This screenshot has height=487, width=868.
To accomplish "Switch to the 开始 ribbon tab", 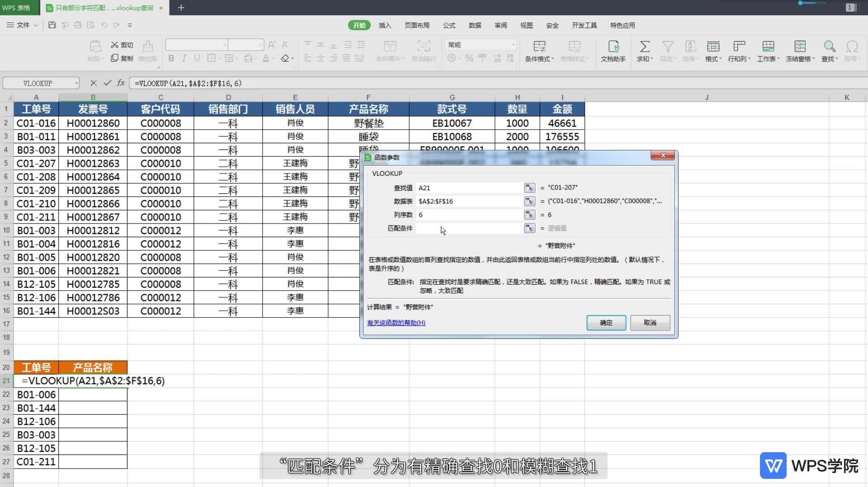I will 359,25.
